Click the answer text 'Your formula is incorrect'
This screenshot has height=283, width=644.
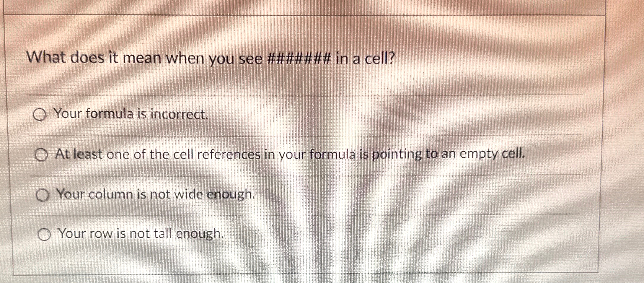click(131, 115)
